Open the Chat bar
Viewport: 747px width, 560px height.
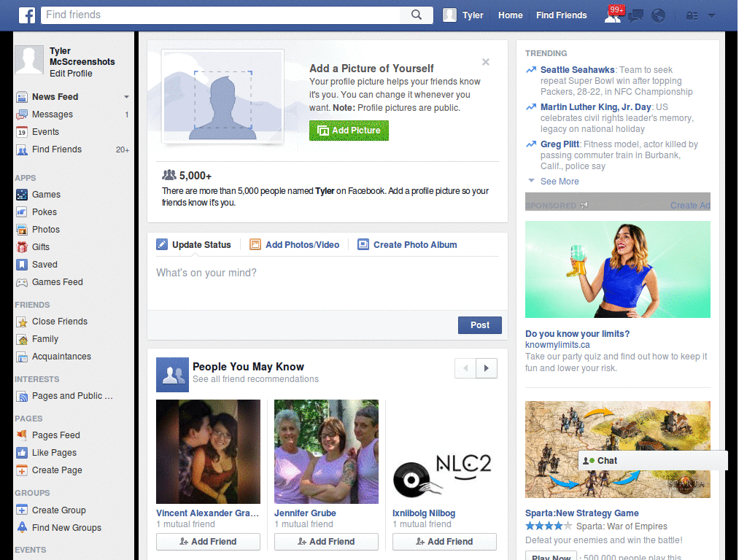tap(653, 461)
